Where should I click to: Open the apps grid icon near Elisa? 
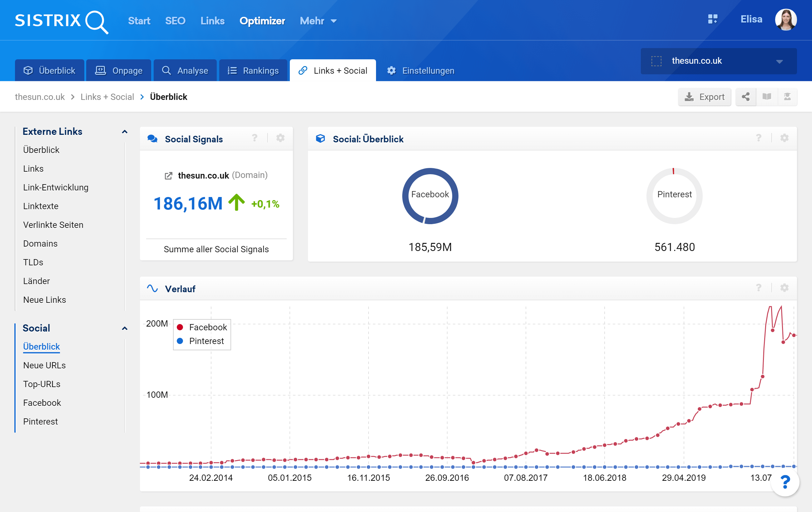point(712,19)
